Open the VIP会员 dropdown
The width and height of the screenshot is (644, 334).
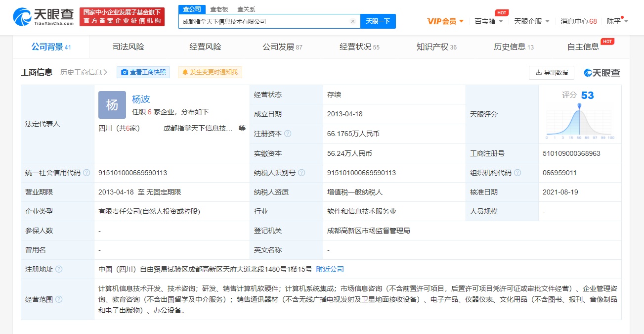point(445,21)
